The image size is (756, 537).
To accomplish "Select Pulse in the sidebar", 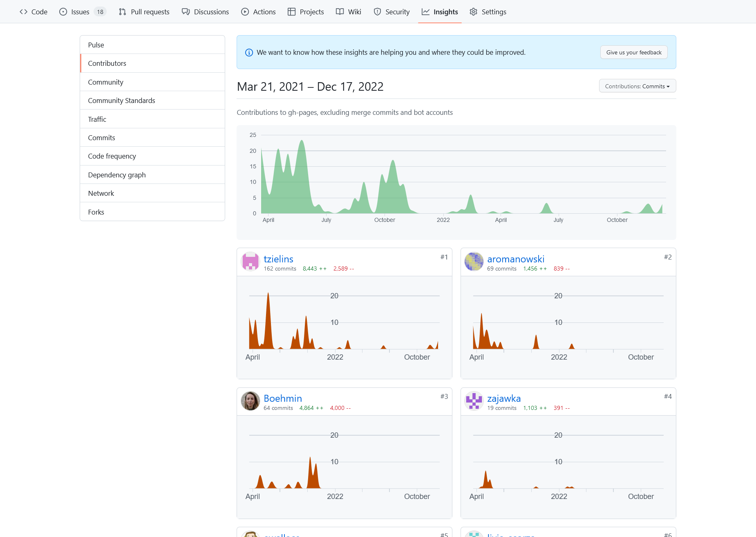I will click(152, 45).
